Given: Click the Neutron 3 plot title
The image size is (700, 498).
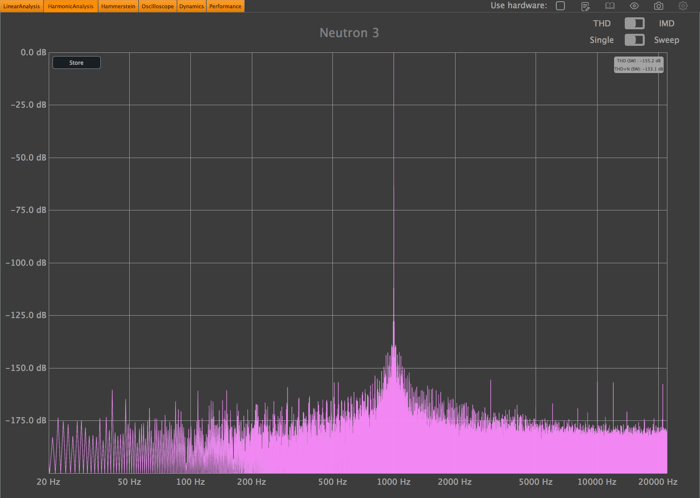Looking at the screenshot, I should (x=349, y=33).
